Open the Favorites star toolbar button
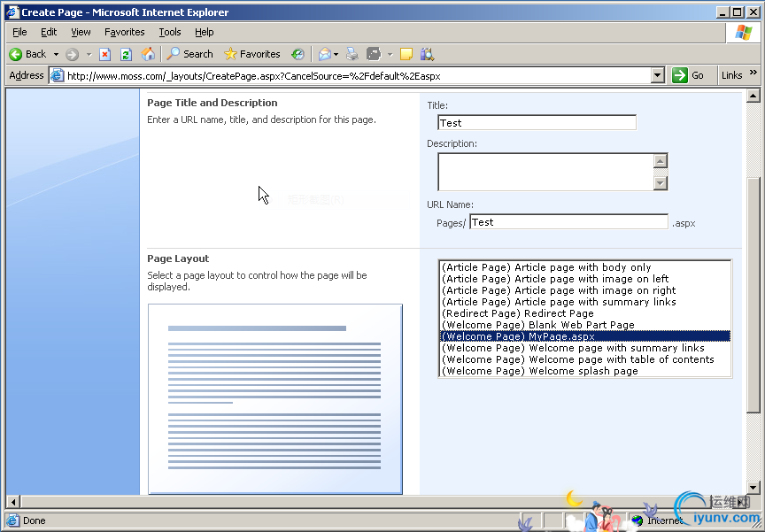765x532 pixels. (251, 54)
